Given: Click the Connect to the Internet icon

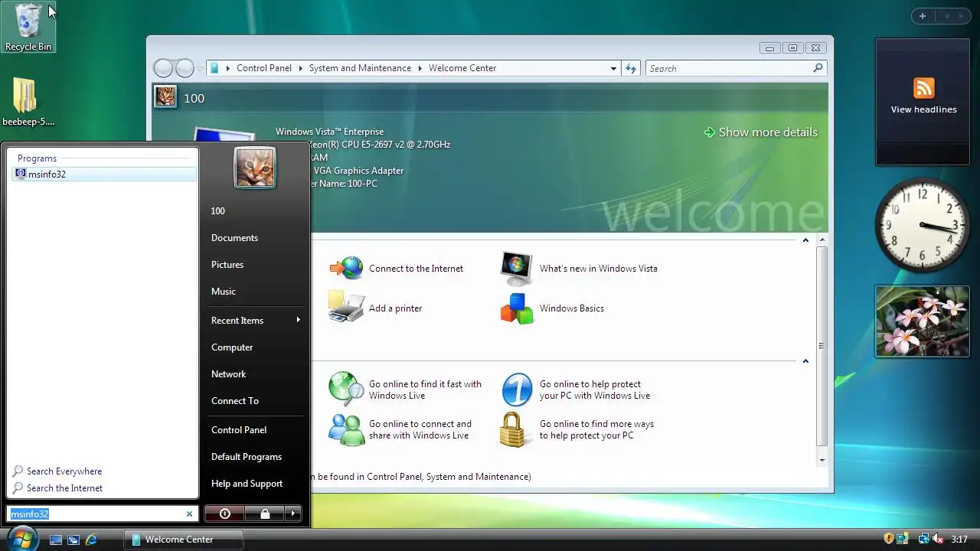Looking at the screenshot, I should [x=346, y=268].
